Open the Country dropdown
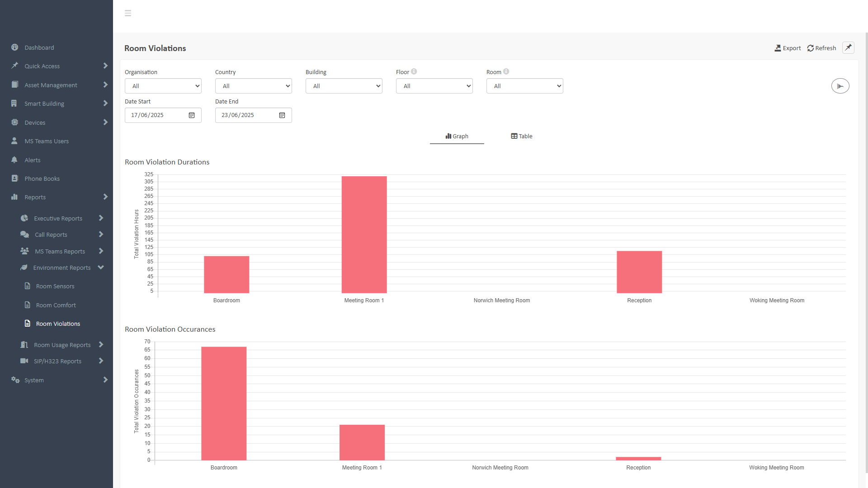 click(254, 86)
